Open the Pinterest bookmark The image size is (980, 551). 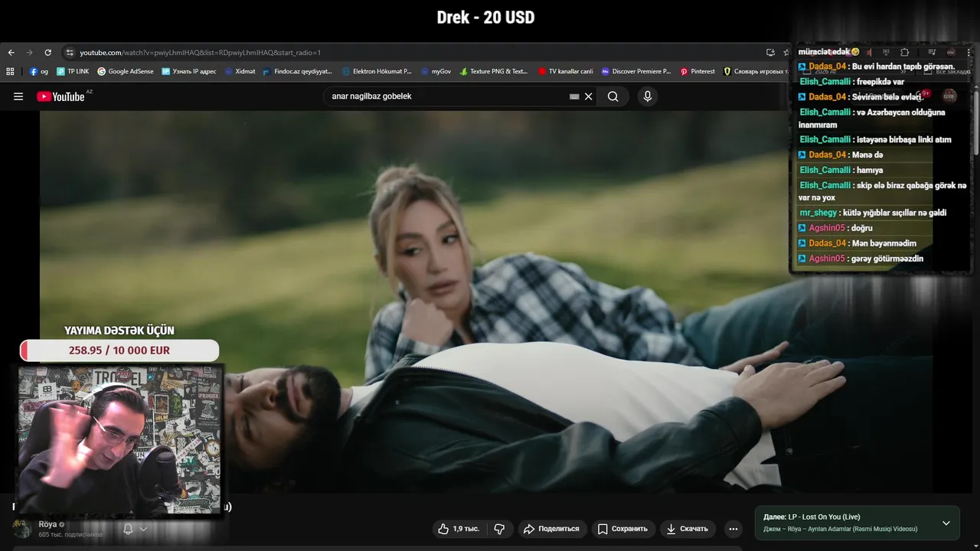pyautogui.click(x=697, y=71)
